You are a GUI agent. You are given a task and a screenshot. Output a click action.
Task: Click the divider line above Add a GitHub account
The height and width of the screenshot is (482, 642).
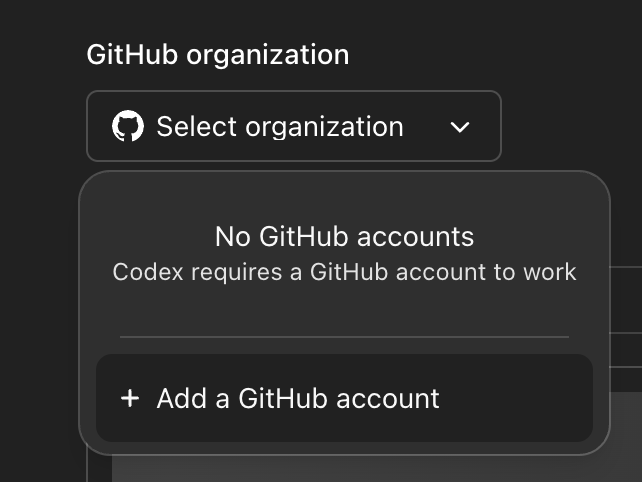click(x=344, y=337)
